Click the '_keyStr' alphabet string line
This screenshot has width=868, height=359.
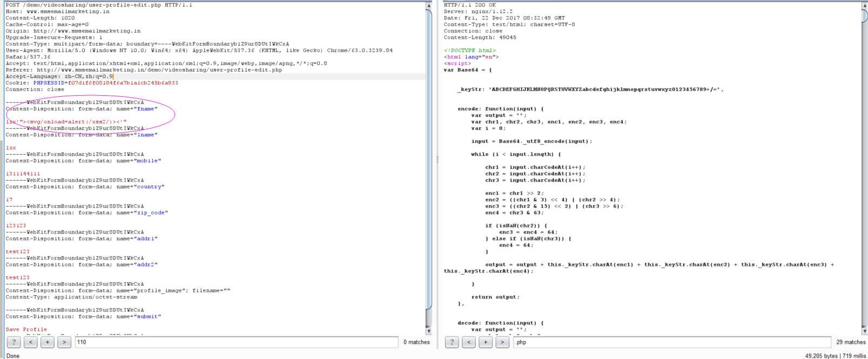(x=590, y=89)
